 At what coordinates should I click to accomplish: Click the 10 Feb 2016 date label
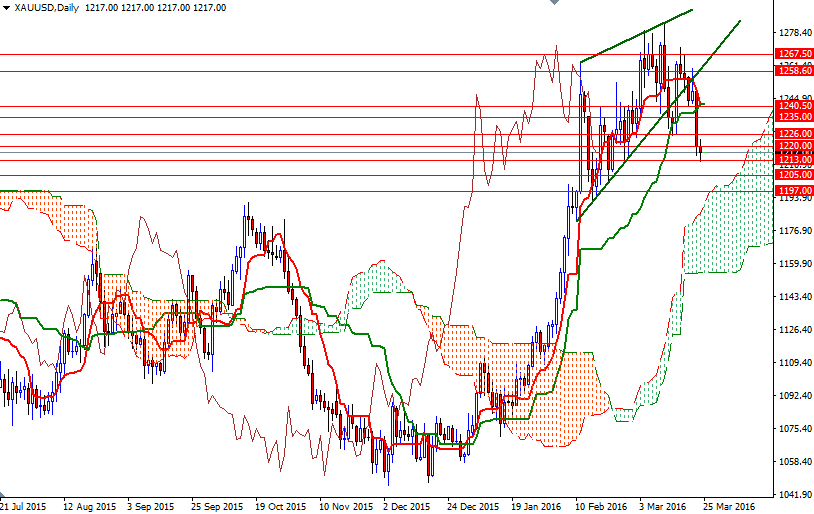[x=602, y=506]
